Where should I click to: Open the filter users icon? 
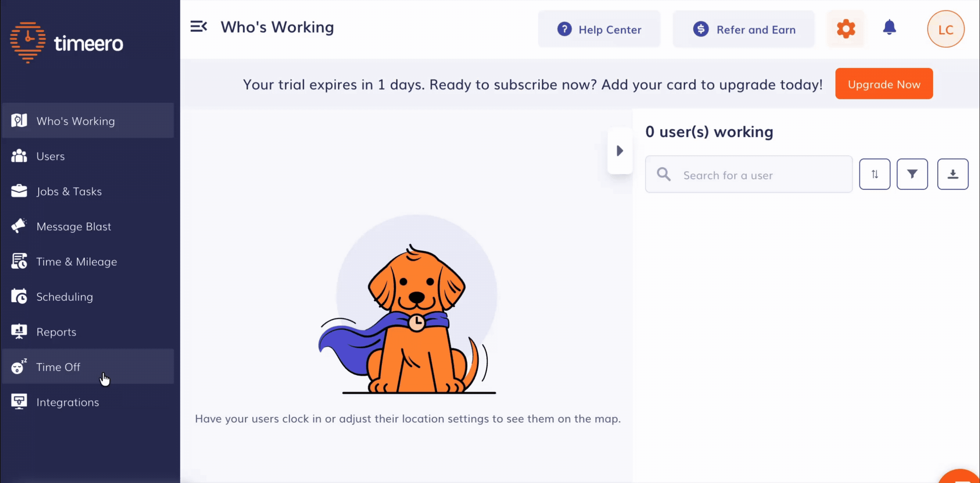tap(912, 174)
